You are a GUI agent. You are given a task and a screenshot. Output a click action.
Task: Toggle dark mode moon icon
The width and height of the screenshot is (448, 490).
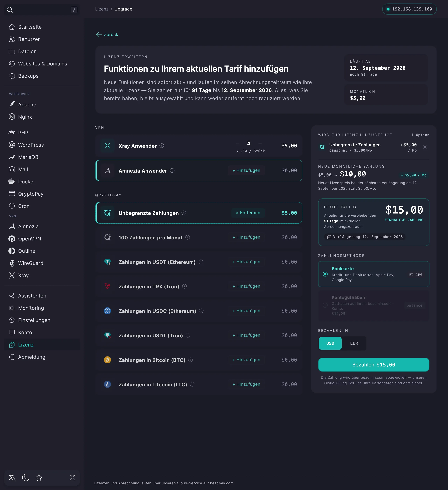click(26, 478)
